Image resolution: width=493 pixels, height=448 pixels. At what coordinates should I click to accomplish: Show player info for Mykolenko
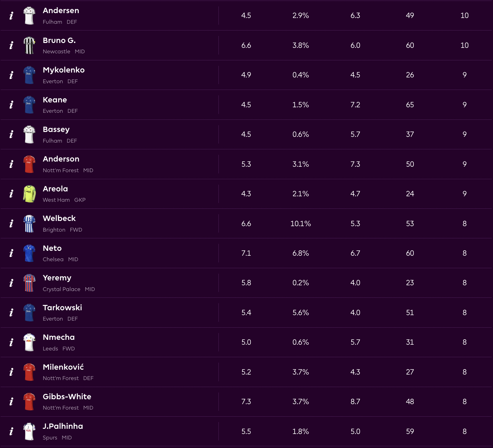tap(11, 75)
